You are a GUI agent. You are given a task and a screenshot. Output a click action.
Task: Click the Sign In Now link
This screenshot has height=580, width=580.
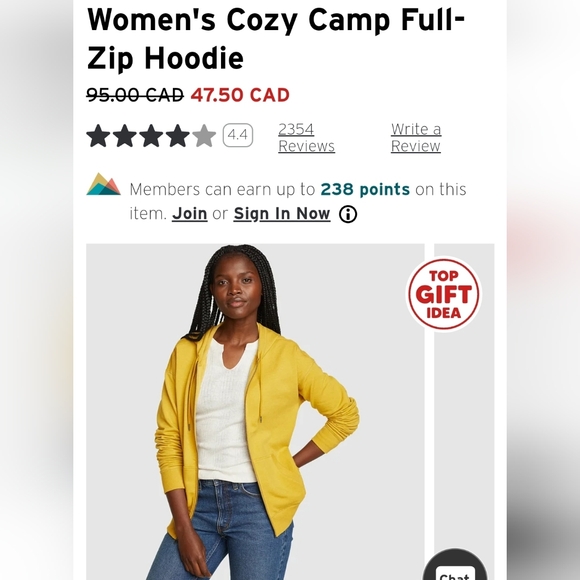[281, 213]
